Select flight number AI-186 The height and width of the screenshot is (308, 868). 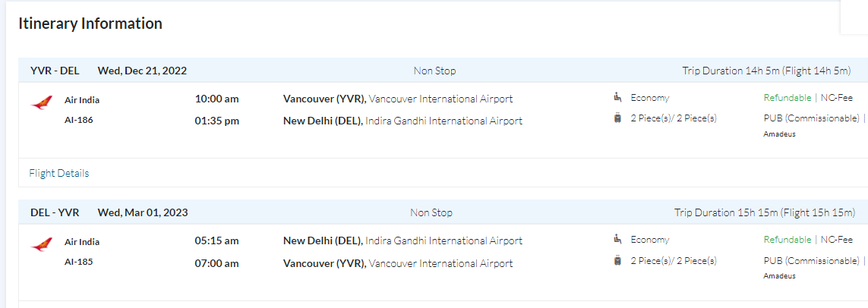tap(79, 120)
